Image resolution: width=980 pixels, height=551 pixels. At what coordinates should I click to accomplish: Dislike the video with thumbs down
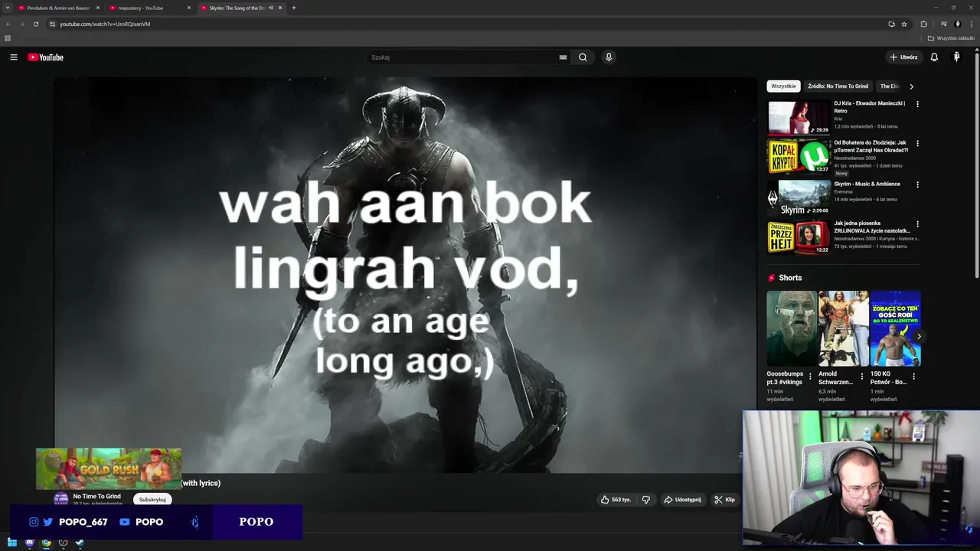click(x=646, y=500)
